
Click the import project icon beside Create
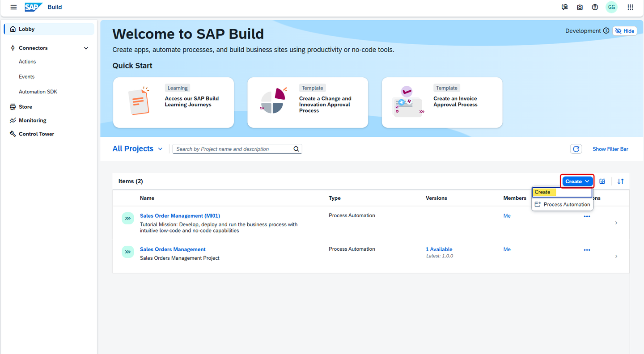pos(602,181)
